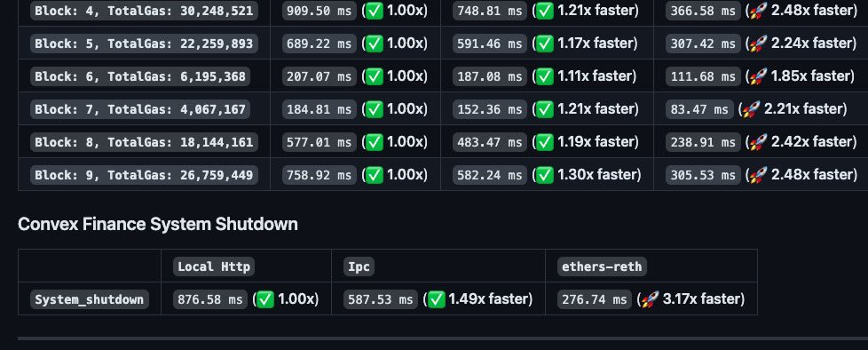Click the green checkmark beside 758.92 ms
The image size is (868, 350).
click(x=375, y=175)
